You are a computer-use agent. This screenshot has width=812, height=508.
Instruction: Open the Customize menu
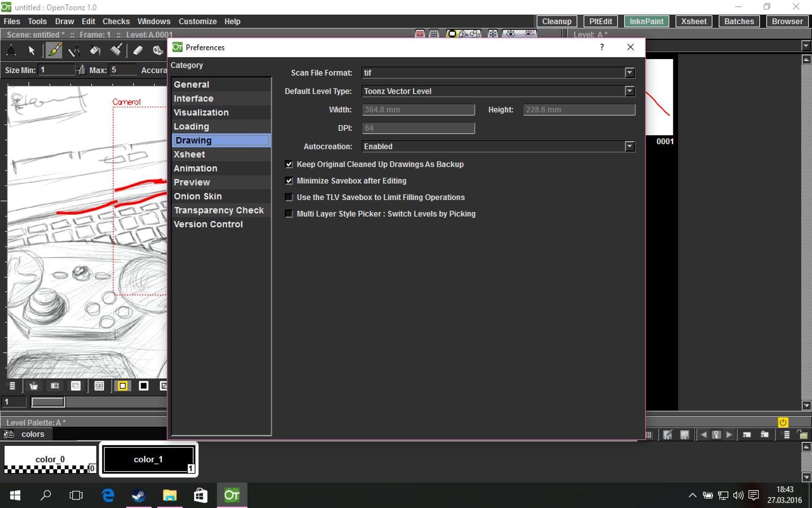coord(198,21)
